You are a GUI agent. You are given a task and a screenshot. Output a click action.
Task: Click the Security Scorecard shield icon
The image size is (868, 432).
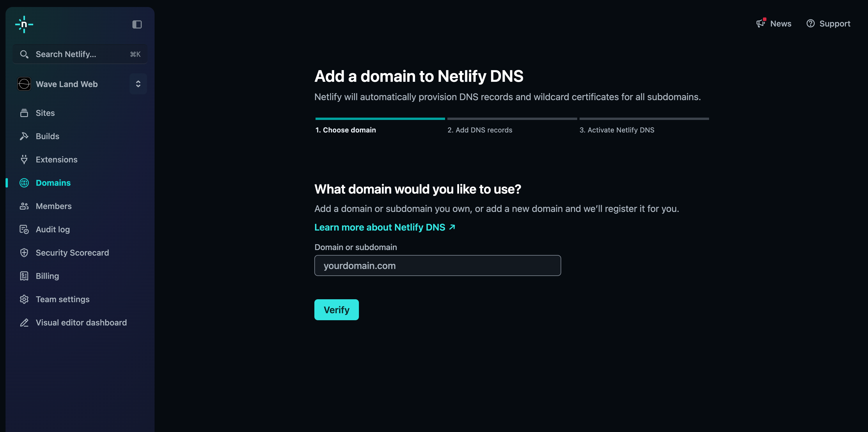[24, 253]
